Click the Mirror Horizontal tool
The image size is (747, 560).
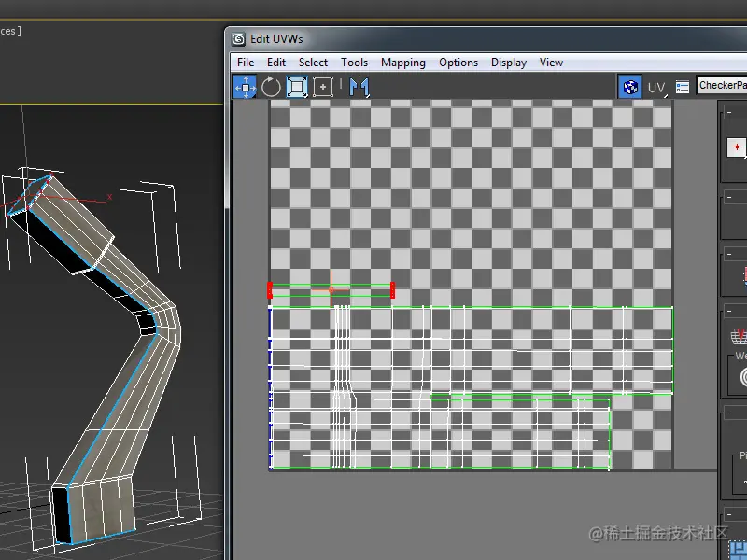(x=359, y=87)
